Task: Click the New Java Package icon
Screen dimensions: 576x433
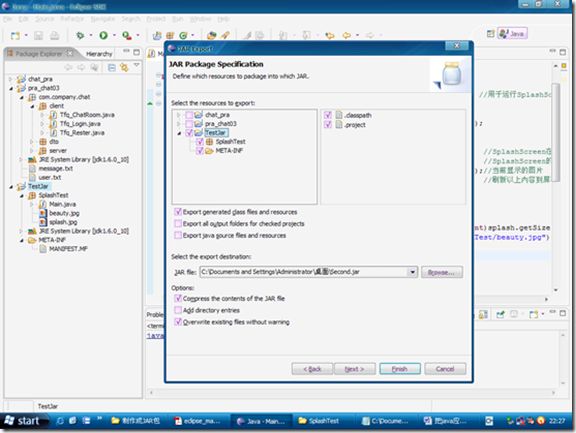Action: (170, 35)
